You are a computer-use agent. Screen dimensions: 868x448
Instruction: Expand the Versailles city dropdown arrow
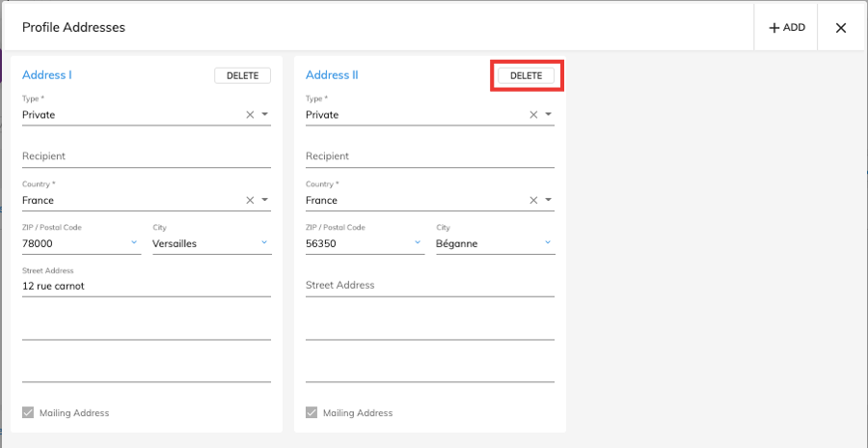264,243
